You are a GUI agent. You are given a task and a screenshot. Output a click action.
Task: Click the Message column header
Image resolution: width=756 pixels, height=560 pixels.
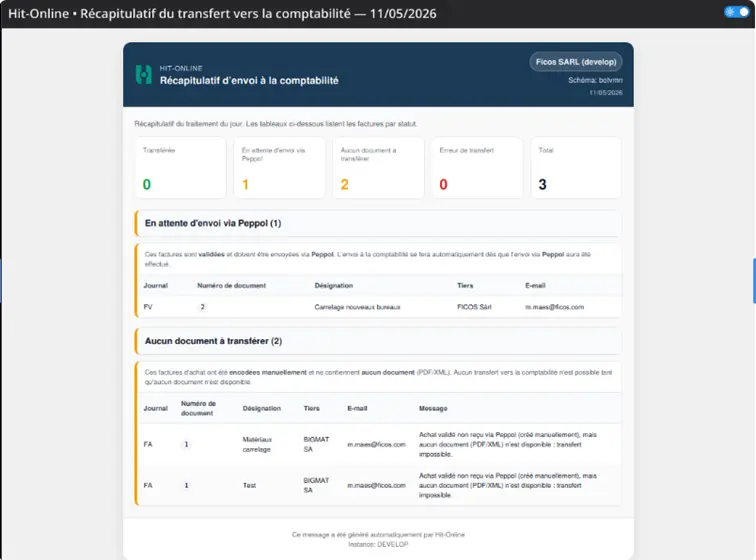coord(433,408)
